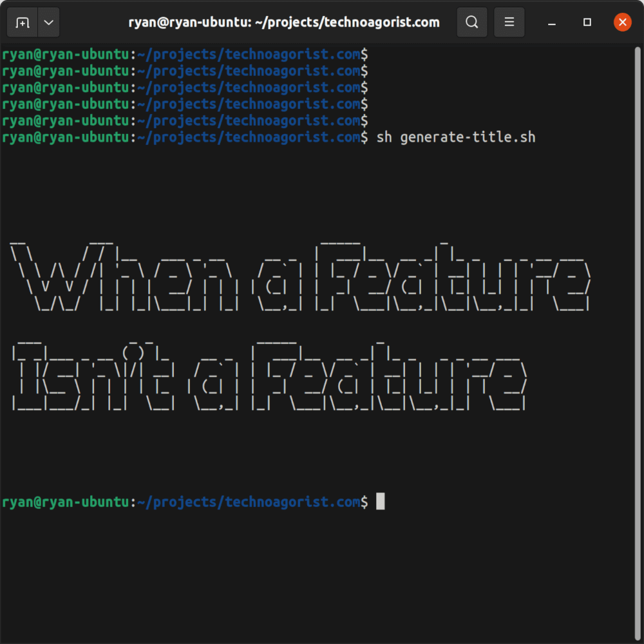Open a new terminal tab
This screenshot has height=644, width=644.
pyautogui.click(x=22, y=23)
